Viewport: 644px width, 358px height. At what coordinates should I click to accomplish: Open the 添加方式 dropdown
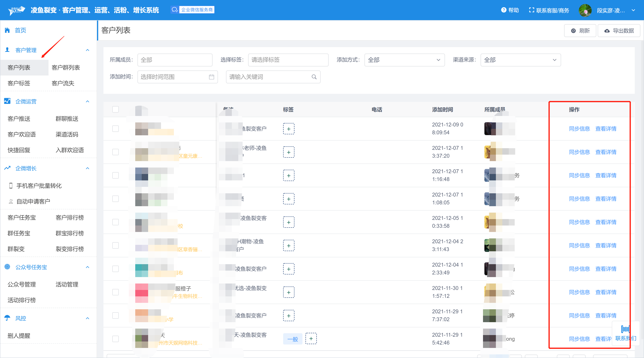click(404, 60)
